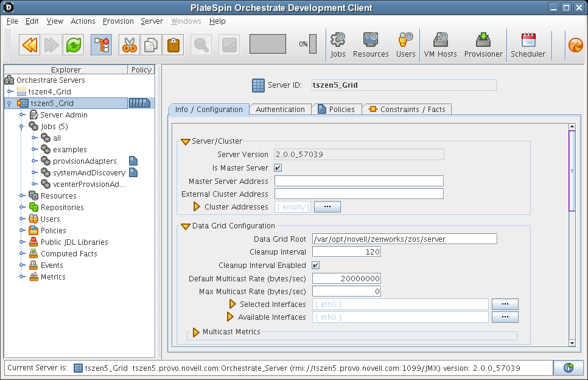Open VM Hosts view
This screenshot has height=380, width=588.
pyautogui.click(x=440, y=45)
